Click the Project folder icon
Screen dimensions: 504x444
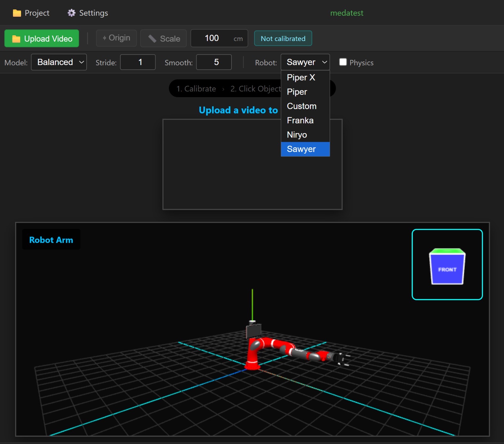click(x=17, y=13)
